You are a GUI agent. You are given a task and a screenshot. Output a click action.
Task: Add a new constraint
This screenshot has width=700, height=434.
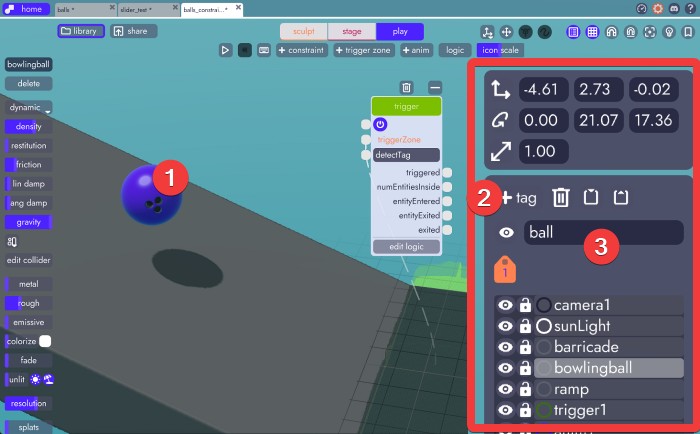(x=302, y=49)
